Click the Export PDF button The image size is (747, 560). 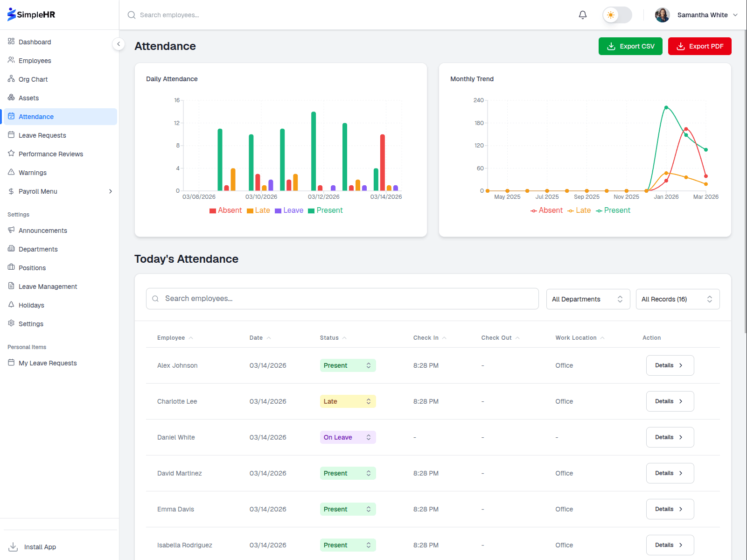click(699, 46)
